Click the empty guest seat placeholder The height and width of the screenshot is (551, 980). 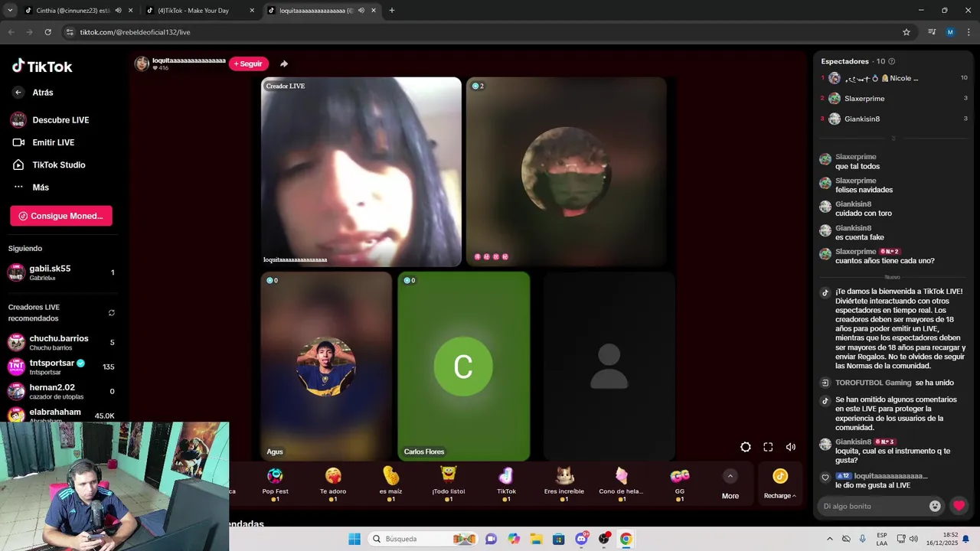click(609, 367)
